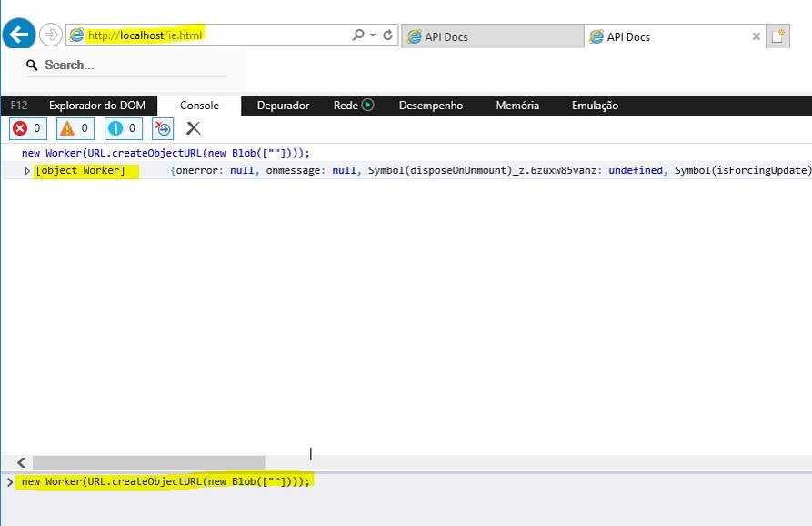This screenshot has width=812, height=526.
Task: Select the Console tab
Action: [x=199, y=106]
